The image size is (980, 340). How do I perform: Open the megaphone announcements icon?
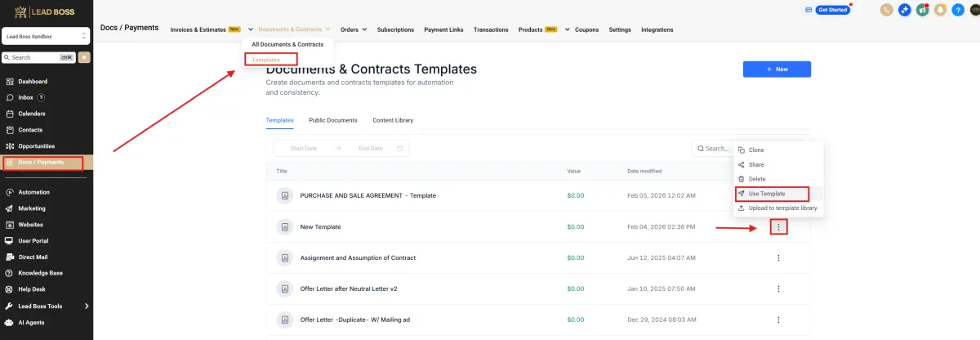tap(922, 10)
